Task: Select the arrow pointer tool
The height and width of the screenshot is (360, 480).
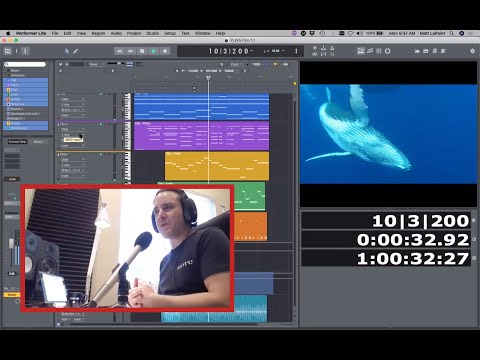Action: [67, 51]
